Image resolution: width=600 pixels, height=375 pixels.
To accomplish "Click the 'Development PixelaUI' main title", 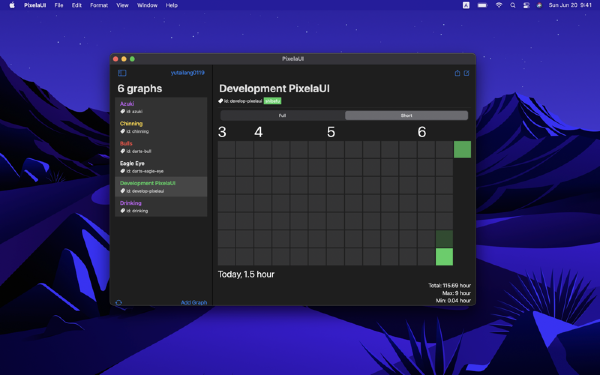I will click(x=274, y=89).
